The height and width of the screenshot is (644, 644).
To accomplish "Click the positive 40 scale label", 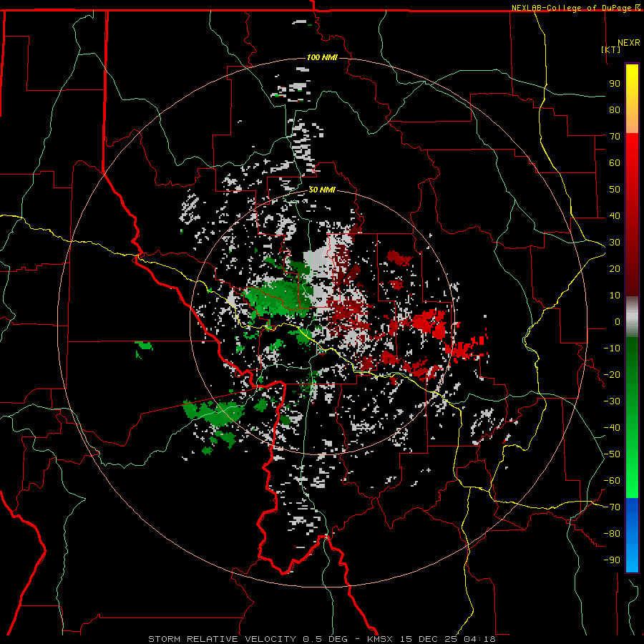I will coord(615,215).
